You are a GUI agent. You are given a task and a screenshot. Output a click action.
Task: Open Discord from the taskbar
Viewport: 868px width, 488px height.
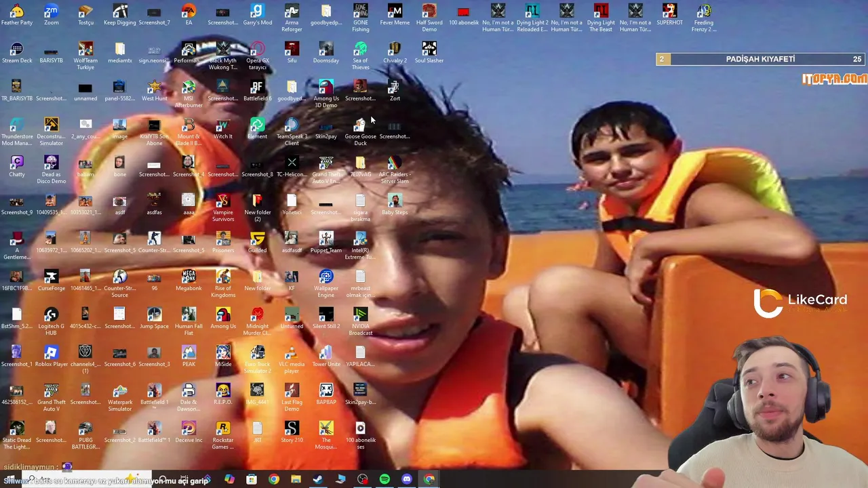pos(407,479)
